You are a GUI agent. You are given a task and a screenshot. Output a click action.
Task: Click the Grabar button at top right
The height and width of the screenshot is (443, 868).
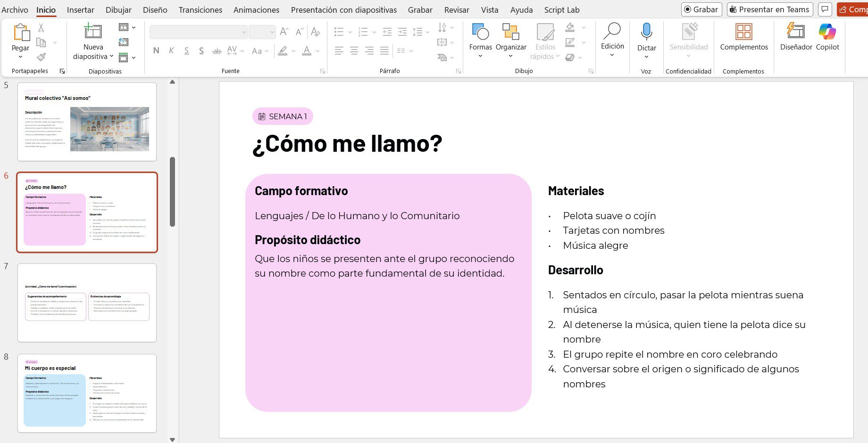coord(701,9)
